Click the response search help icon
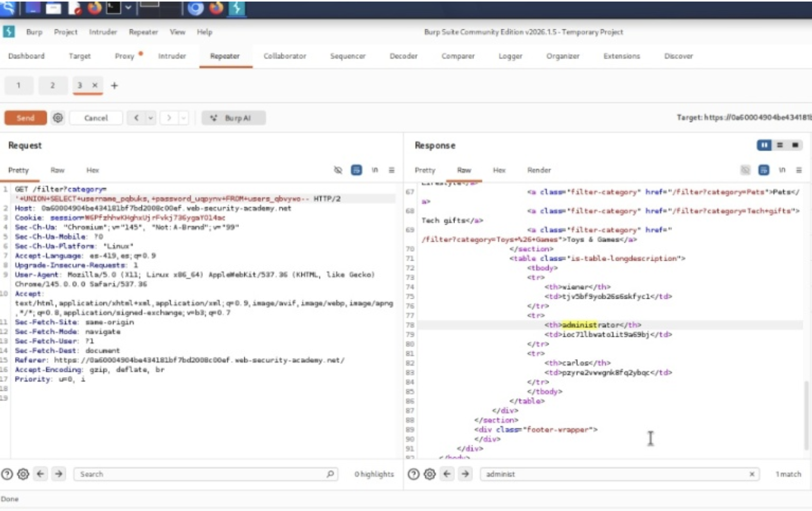812x511 pixels. tap(413, 474)
